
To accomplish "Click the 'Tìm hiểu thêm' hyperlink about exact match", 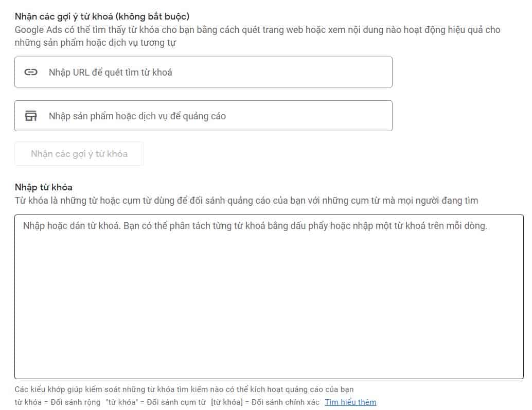I will pos(350,402).
